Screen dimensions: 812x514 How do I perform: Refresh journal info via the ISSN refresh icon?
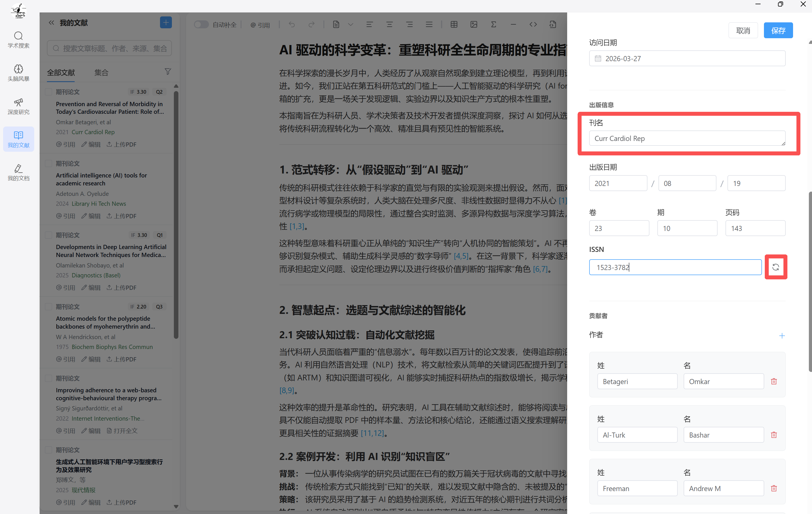(x=776, y=267)
